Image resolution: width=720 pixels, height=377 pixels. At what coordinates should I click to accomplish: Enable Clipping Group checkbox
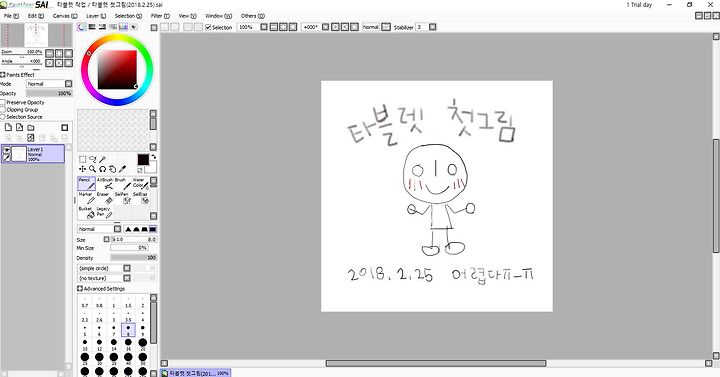coord(3,110)
